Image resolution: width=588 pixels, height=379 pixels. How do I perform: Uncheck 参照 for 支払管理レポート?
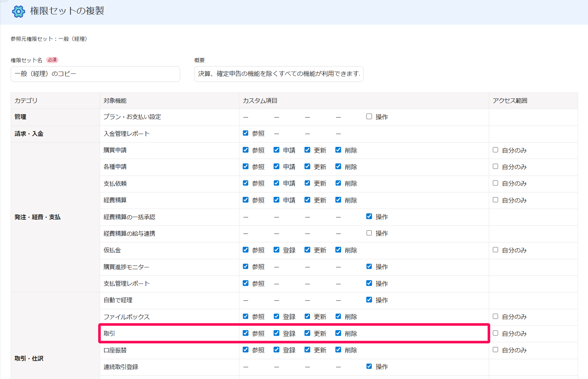tap(246, 283)
